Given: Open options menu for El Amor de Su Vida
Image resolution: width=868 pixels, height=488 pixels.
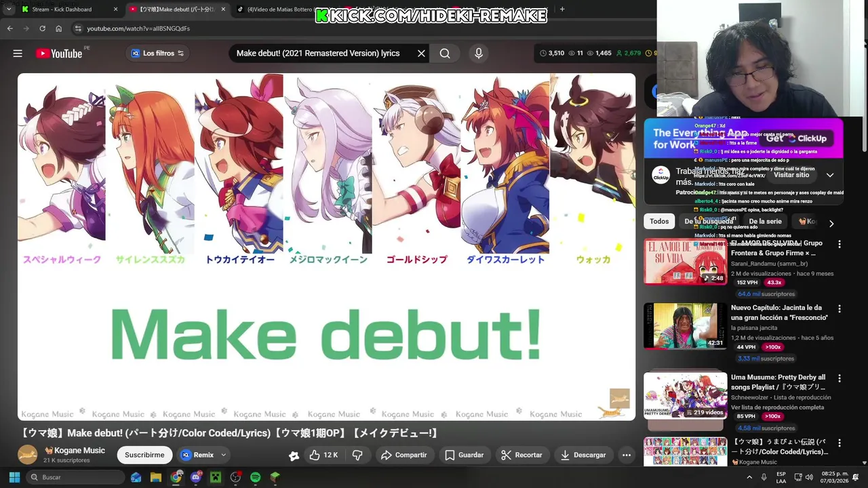Looking at the screenshot, I should click(x=839, y=244).
